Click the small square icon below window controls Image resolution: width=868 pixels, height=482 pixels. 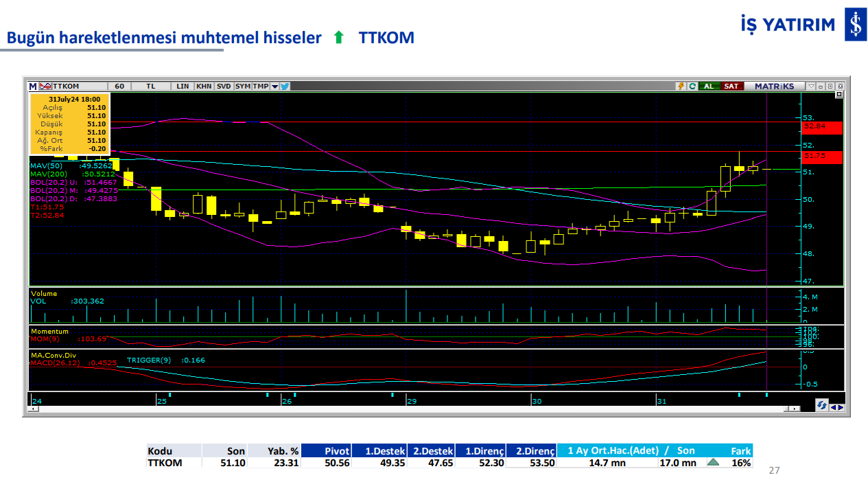pos(838,95)
